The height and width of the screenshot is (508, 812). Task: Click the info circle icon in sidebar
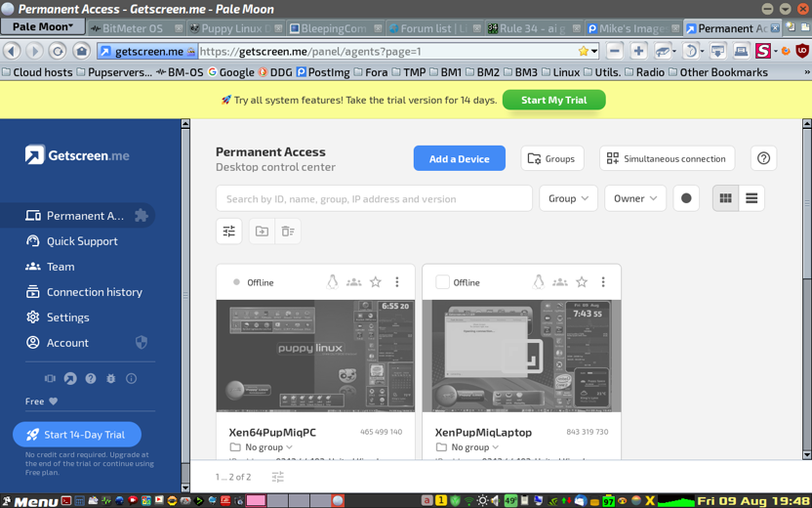pyautogui.click(x=132, y=378)
